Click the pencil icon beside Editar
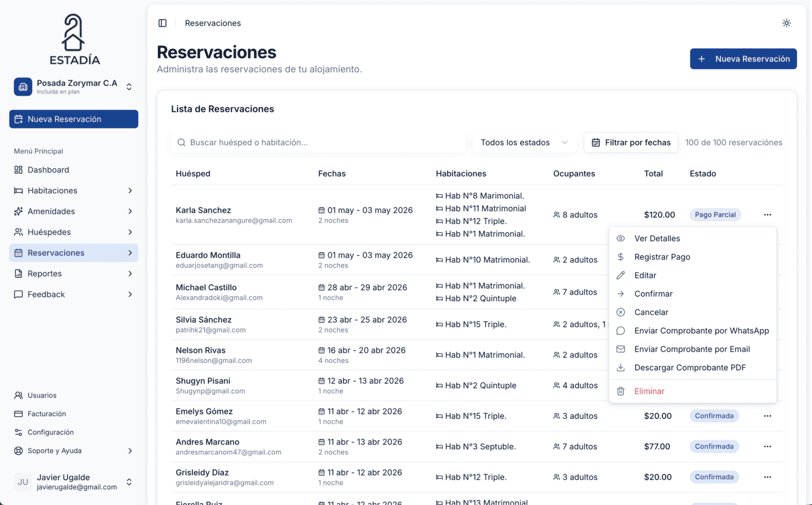Viewport: 812px width, 505px height. (621, 276)
